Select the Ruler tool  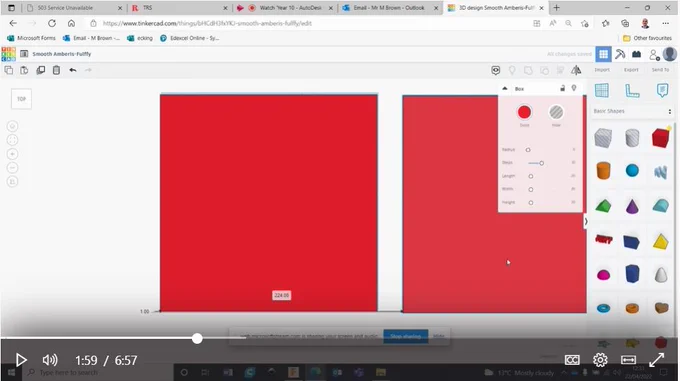632,91
